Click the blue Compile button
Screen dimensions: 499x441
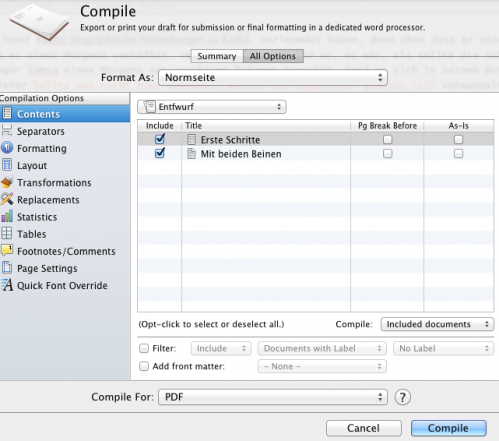[x=449, y=428]
